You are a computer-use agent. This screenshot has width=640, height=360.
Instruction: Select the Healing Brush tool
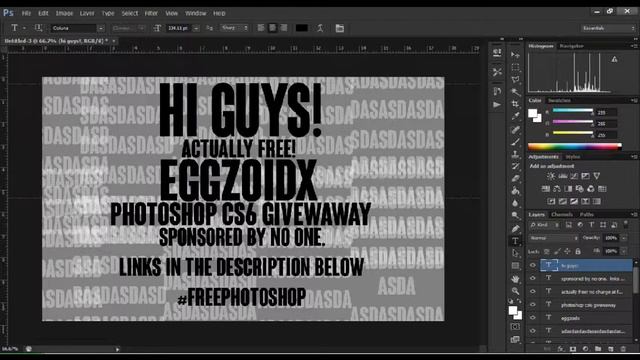tap(516, 129)
